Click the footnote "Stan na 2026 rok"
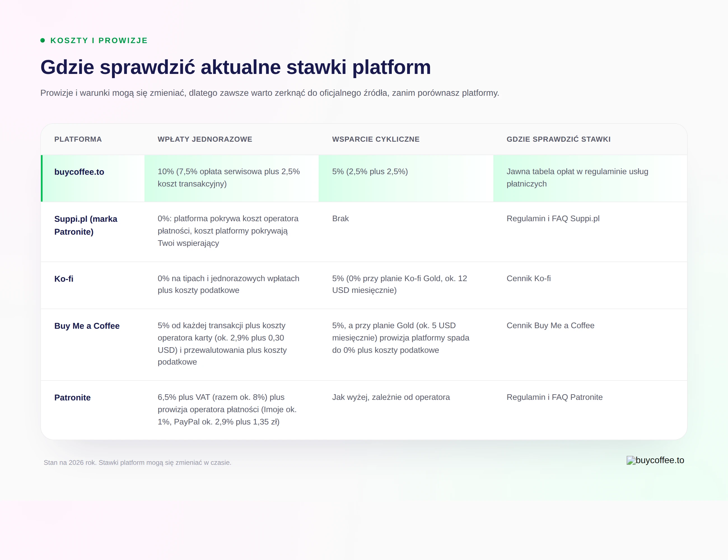This screenshot has height=560, width=728. 137,463
